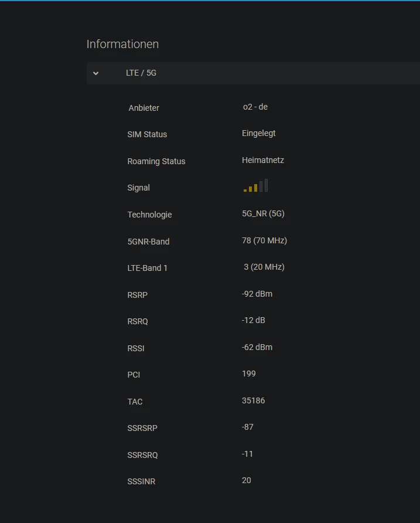Click the PCI value 199
The width and height of the screenshot is (420, 523).
tap(248, 373)
